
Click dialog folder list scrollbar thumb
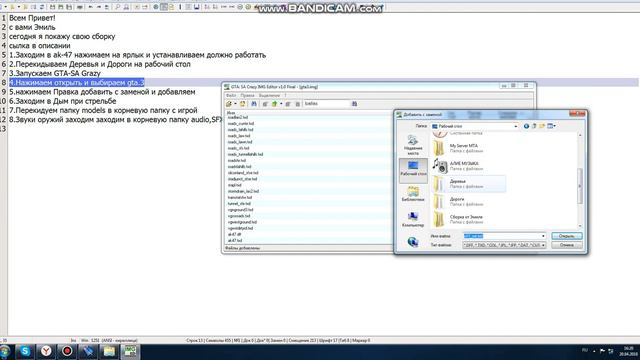point(580,186)
